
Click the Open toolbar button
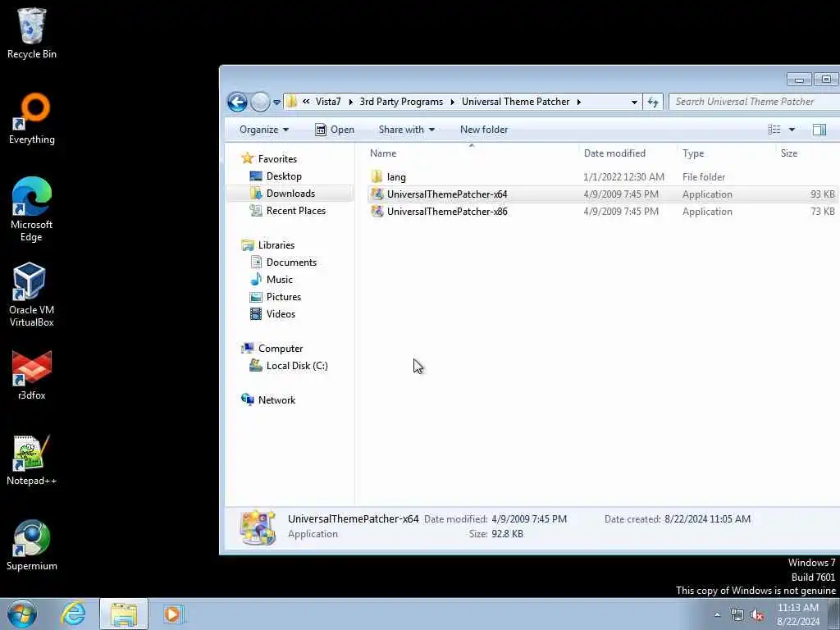click(x=335, y=130)
